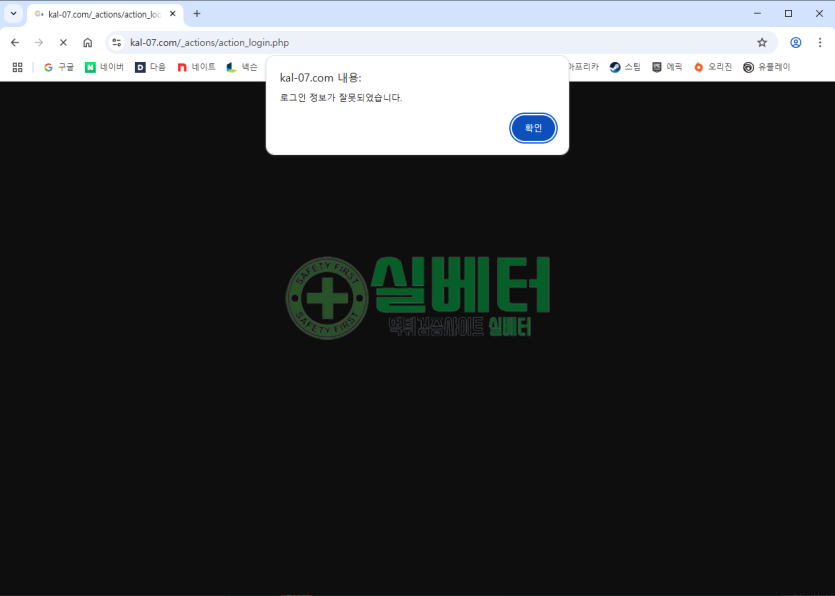The width and height of the screenshot is (835, 596).
Task: Go back to the previous page
Action: 15,43
